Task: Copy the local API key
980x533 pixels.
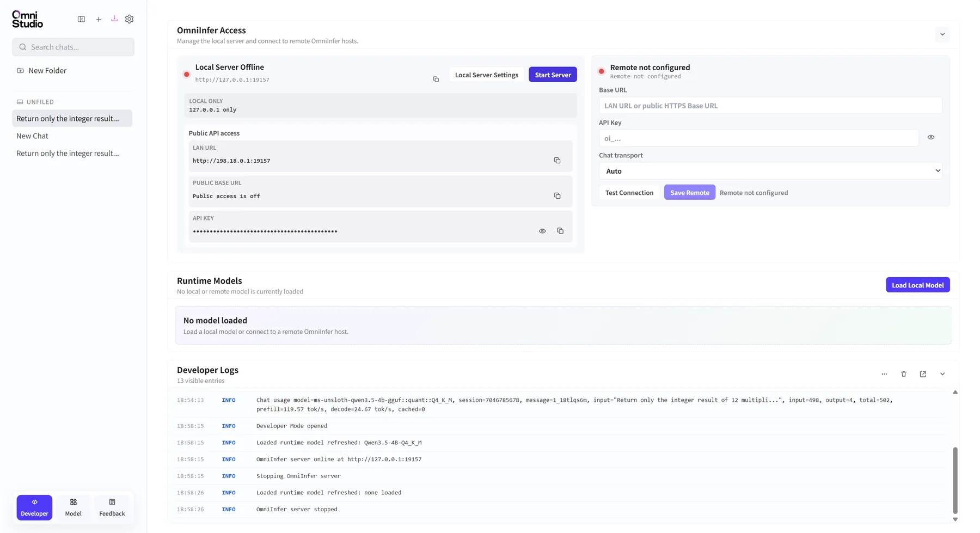Action: tap(560, 231)
